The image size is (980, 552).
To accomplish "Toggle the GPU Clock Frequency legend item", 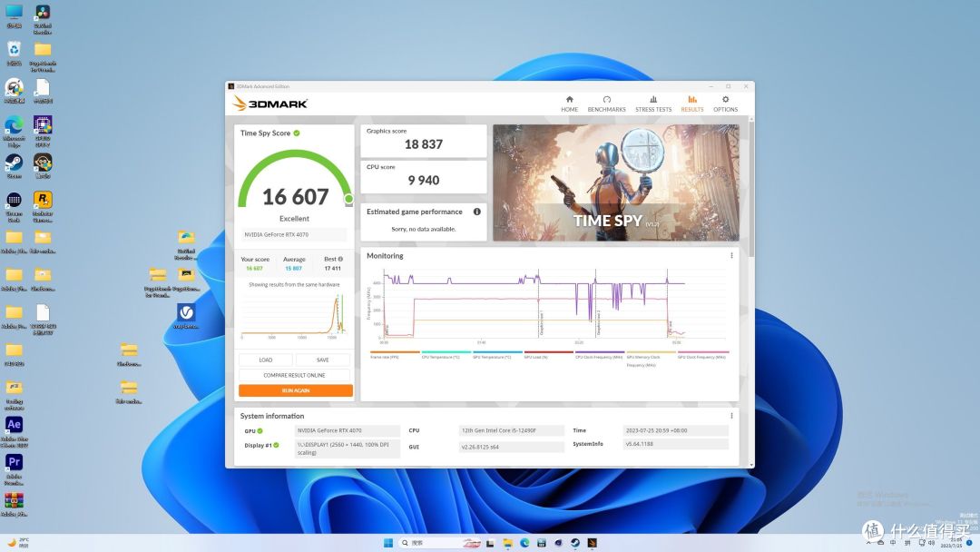I will [703, 354].
